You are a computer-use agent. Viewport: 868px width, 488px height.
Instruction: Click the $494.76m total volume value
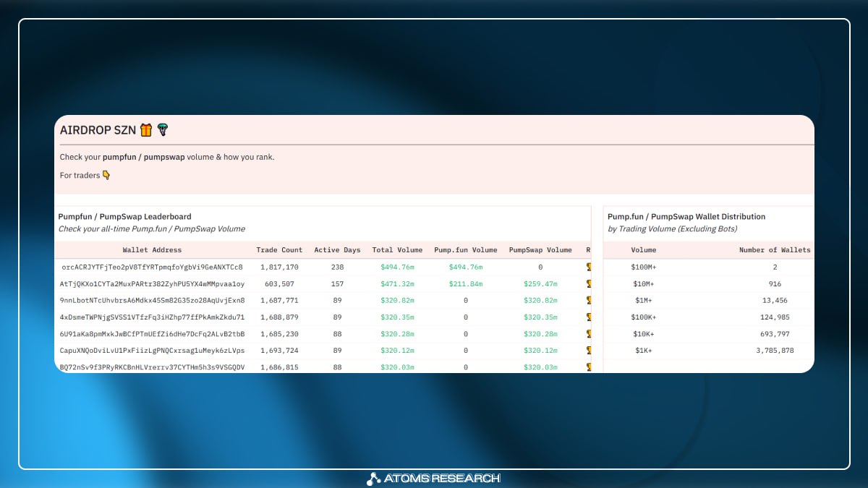point(397,267)
